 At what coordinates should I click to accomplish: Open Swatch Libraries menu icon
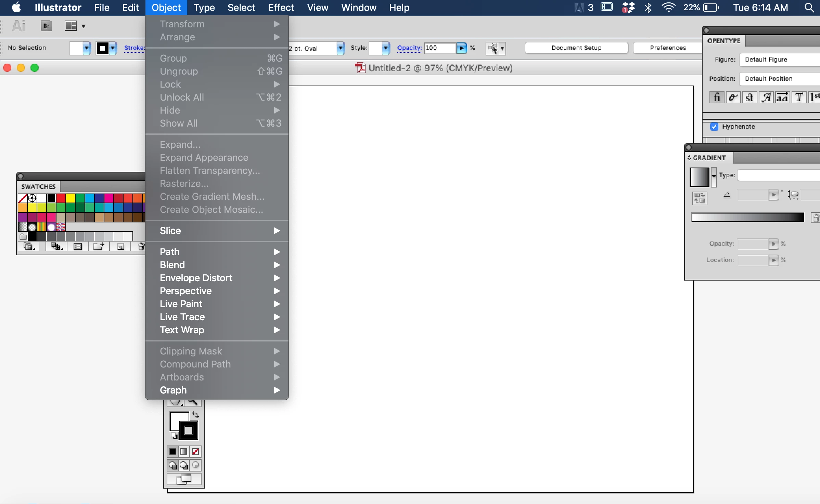click(29, 246)
